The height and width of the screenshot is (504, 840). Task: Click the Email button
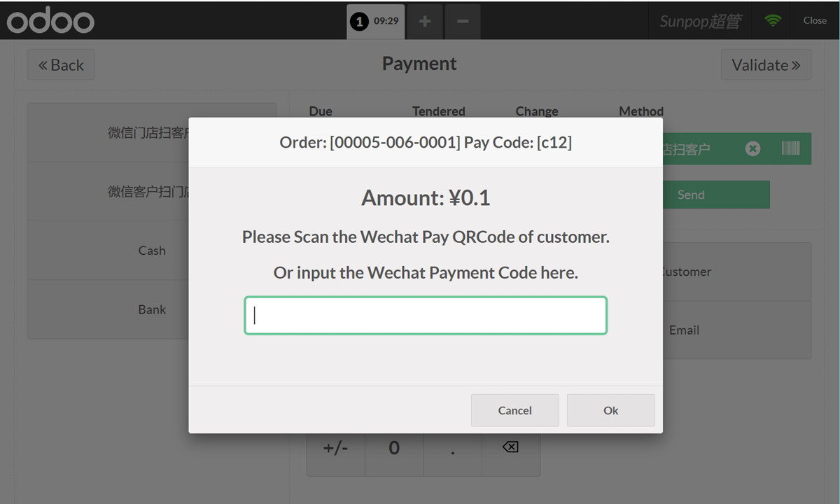736,330
